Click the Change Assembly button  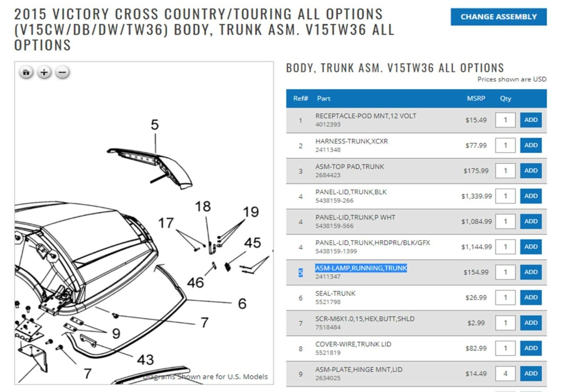498,17
